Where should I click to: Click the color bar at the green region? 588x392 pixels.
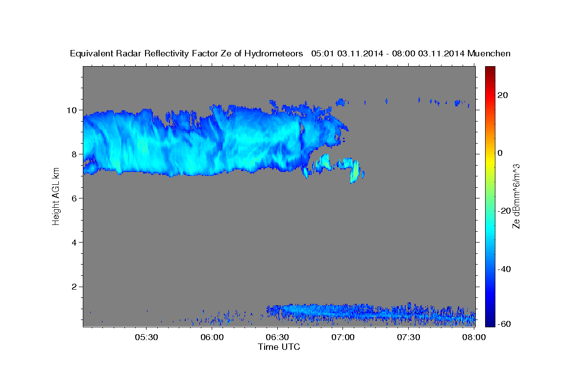[x=490, y=196]
